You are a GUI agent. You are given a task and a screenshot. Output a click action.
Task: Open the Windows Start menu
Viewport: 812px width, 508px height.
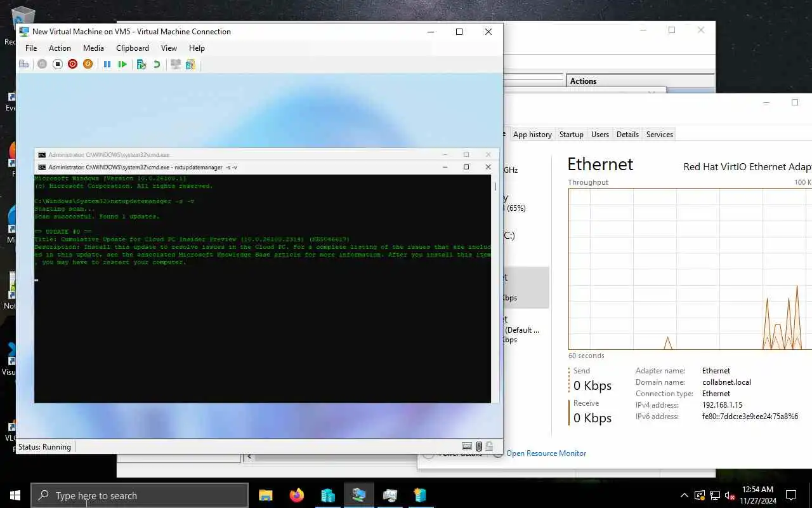click(15, 495)
